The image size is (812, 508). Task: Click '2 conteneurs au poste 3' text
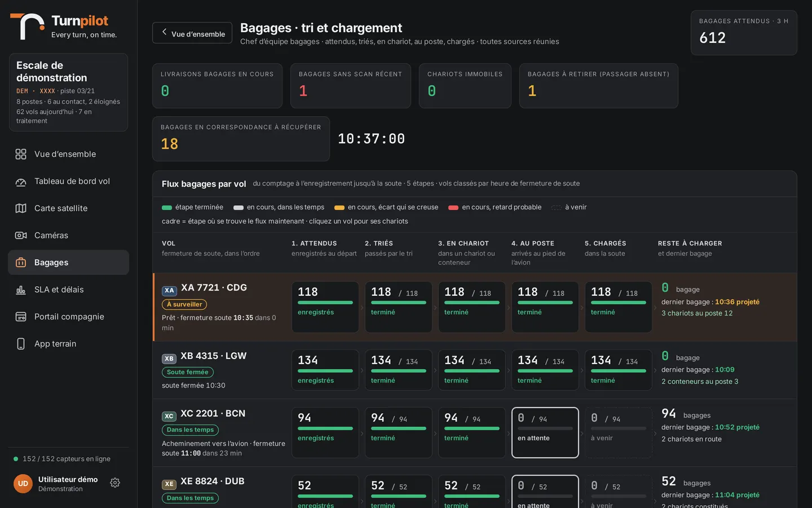700,382
